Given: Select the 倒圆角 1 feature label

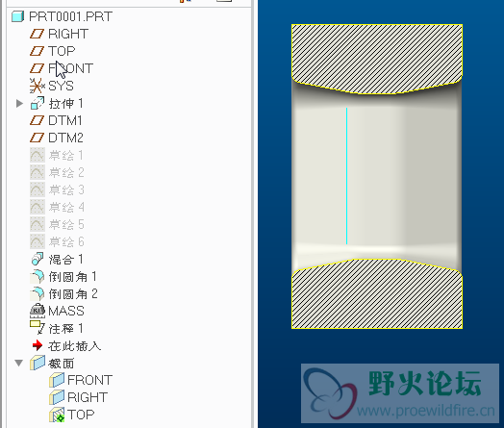Looking at the screenshot, I should [x=73, y=276].
